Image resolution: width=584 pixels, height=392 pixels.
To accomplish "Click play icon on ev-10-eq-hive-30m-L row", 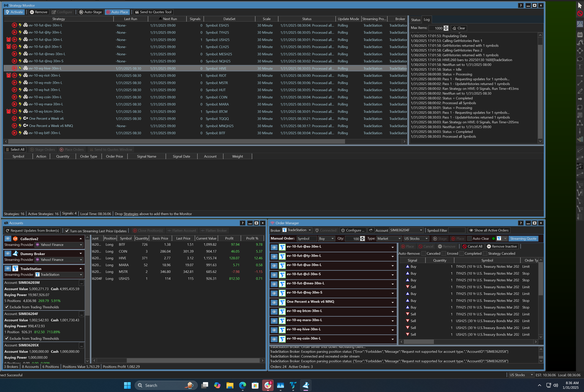I will (14, 68).
